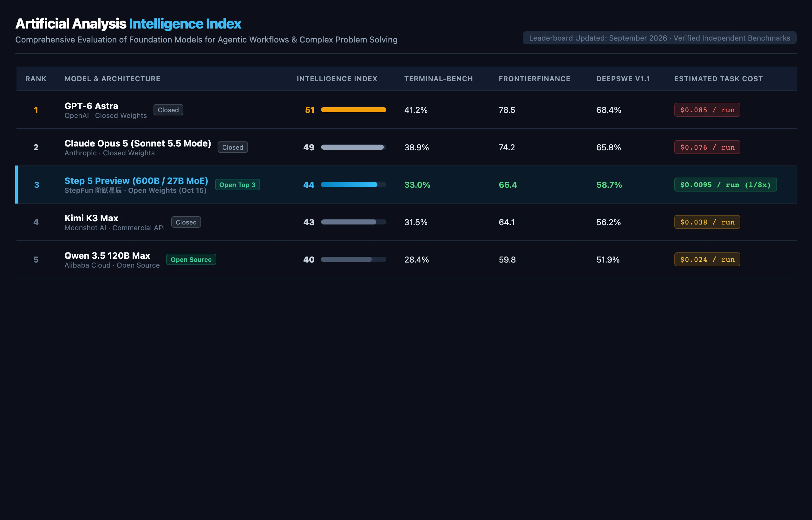This screenshot has width=812, height=520.
Task: Click the 59.8 FrontierFinance score
Action: click(x=507, y=260)
